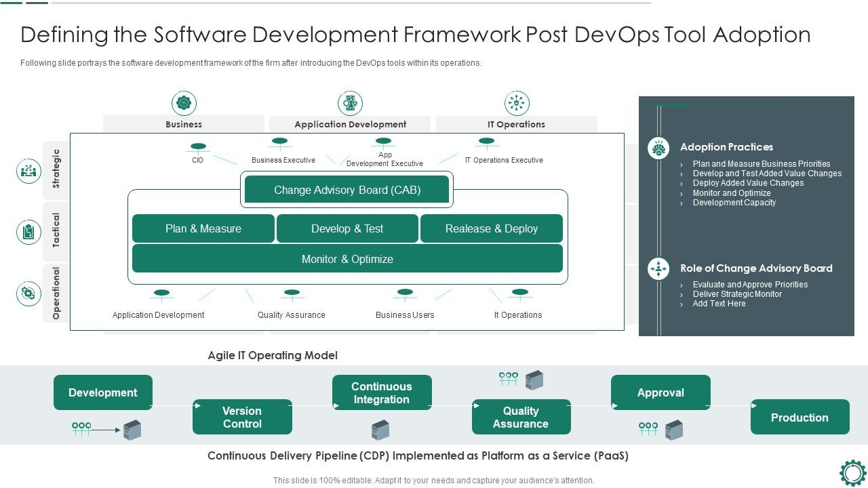868x488 pixels.
Task: Select the Business column header
Action: 184,124
